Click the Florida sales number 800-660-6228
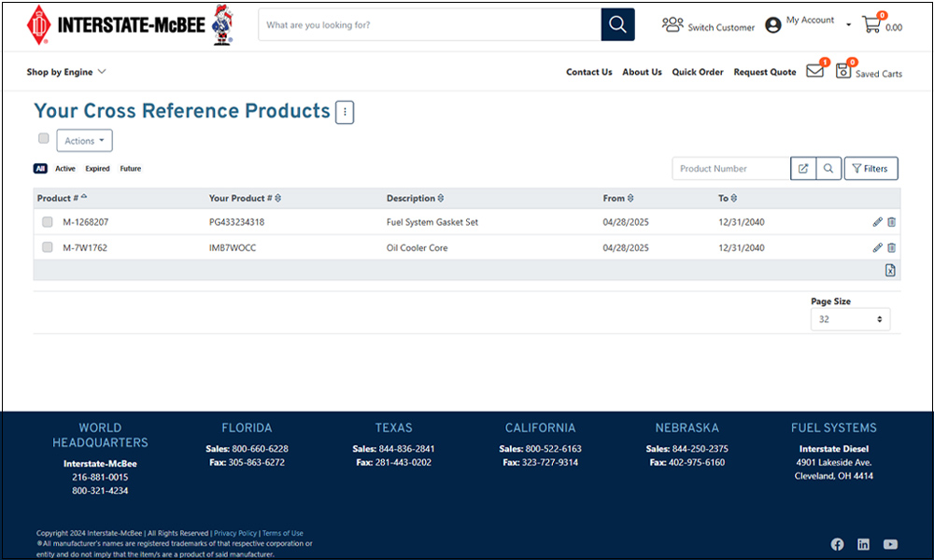The width and height of the screenshot is (934, 560). 261,449
